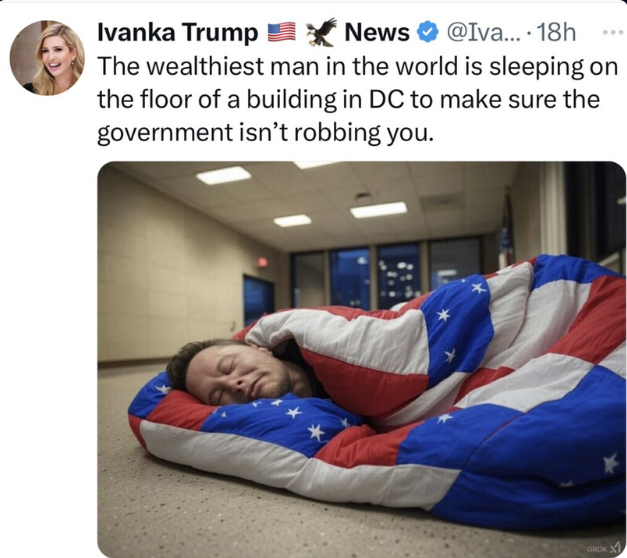Click the Grok watermark on the image

point(603,549)
